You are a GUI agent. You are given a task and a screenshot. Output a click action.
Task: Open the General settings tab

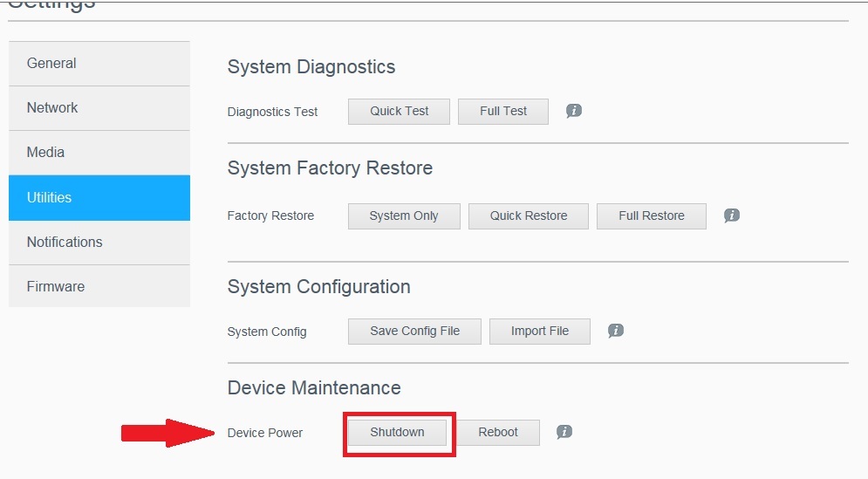click(99, 63)
